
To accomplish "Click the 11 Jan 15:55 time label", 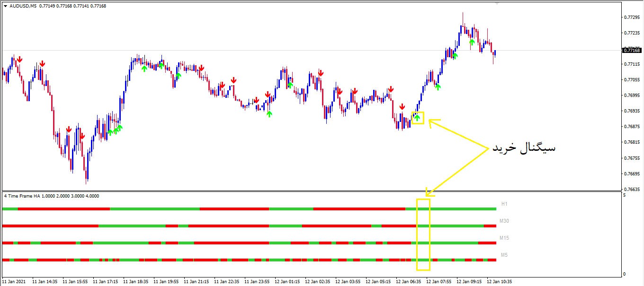I will click(x=75, y=281).
